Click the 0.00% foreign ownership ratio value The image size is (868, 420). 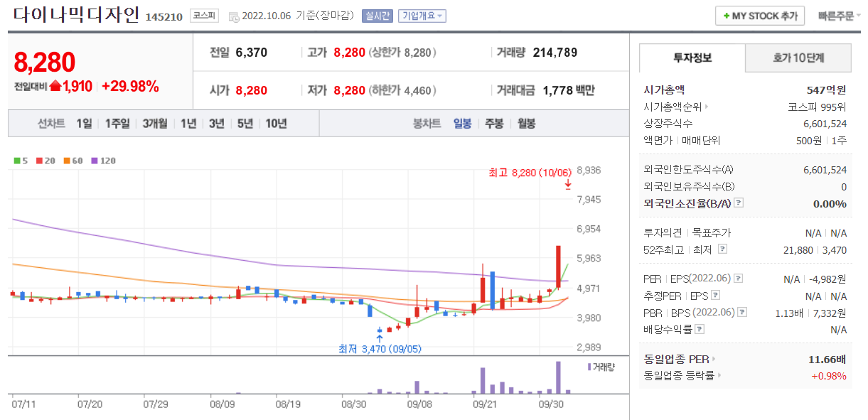tap(830, 204)
